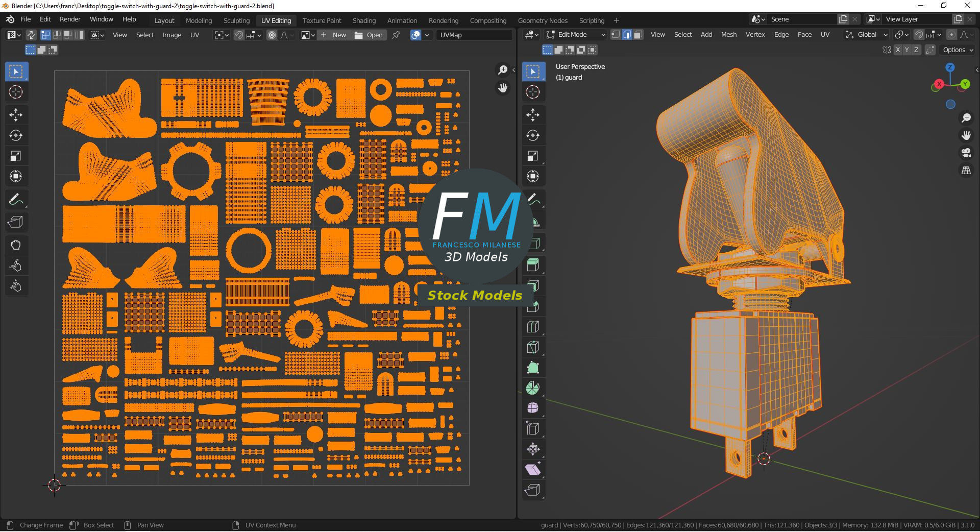Pin the image with the pin icon

click(x=396, y=35)
